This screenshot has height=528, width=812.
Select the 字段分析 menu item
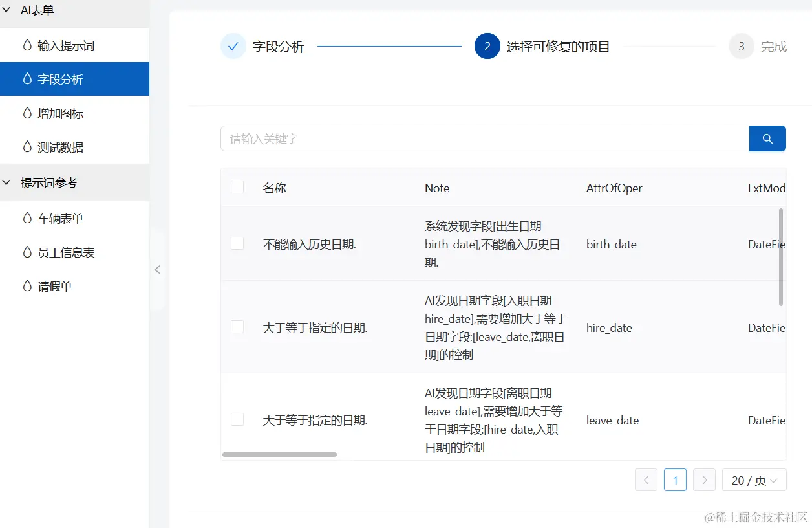[x=75, y=79]
